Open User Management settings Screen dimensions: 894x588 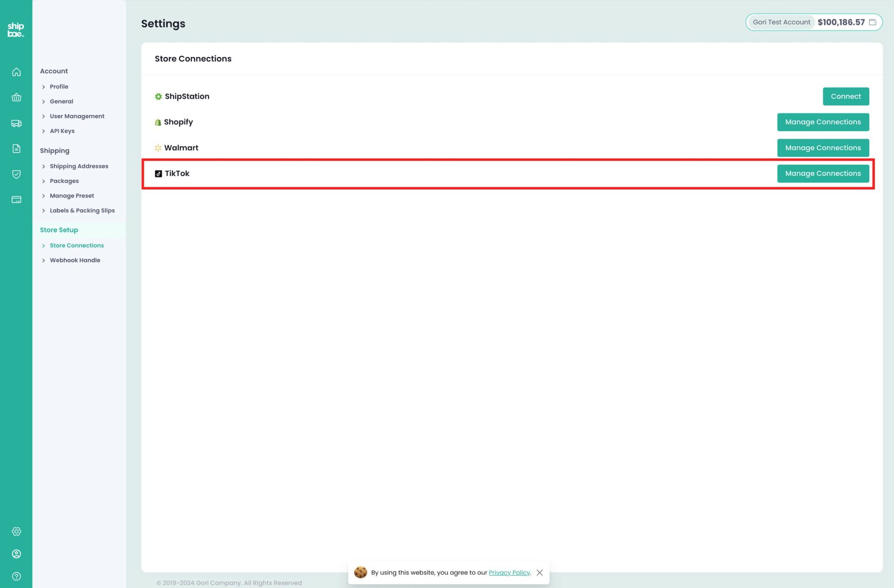pyautogui.click(x=77, y=116)
